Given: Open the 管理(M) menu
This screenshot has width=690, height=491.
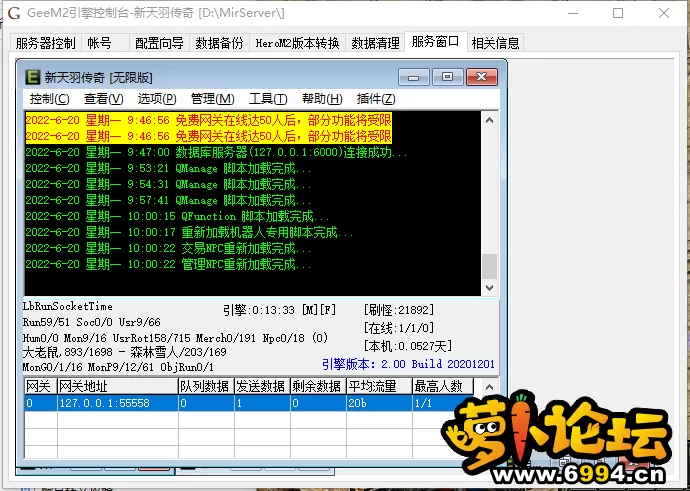Looking at the screenshot, I should coord(212,99).
